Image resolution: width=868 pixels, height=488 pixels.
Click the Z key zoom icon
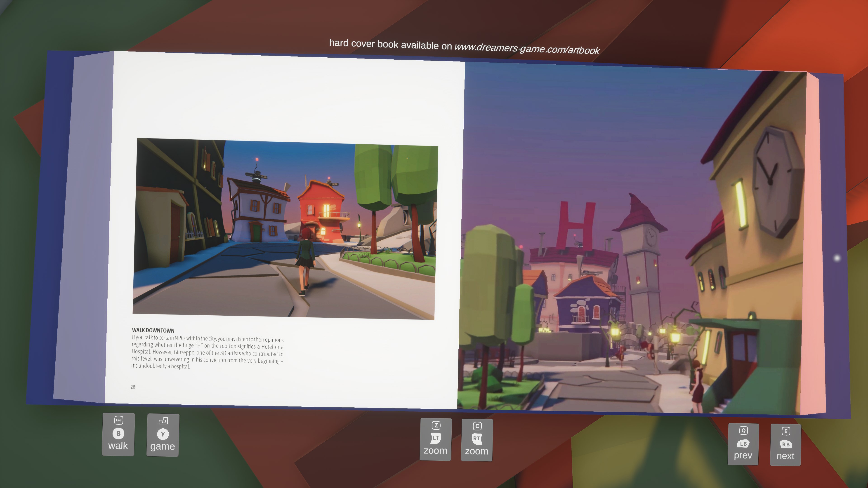(x=436, y=425)
